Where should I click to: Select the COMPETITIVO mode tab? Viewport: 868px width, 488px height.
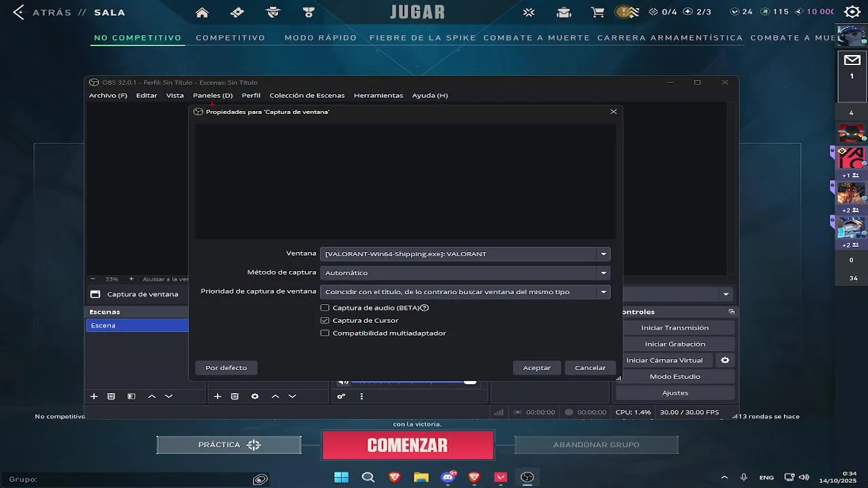click(231, 38)
